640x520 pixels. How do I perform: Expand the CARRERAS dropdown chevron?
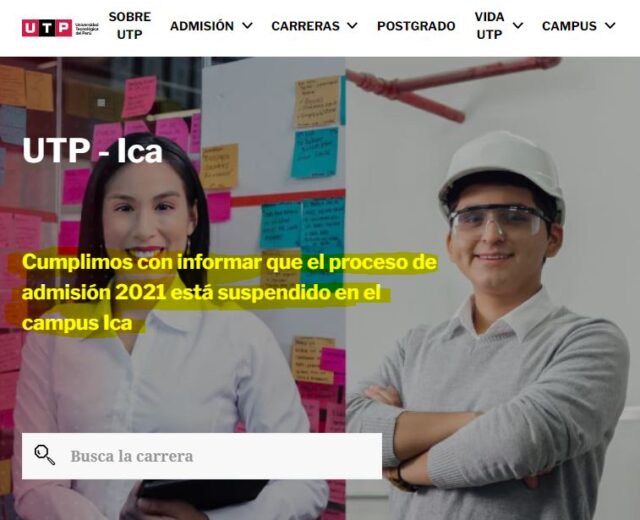coord(352,26)
